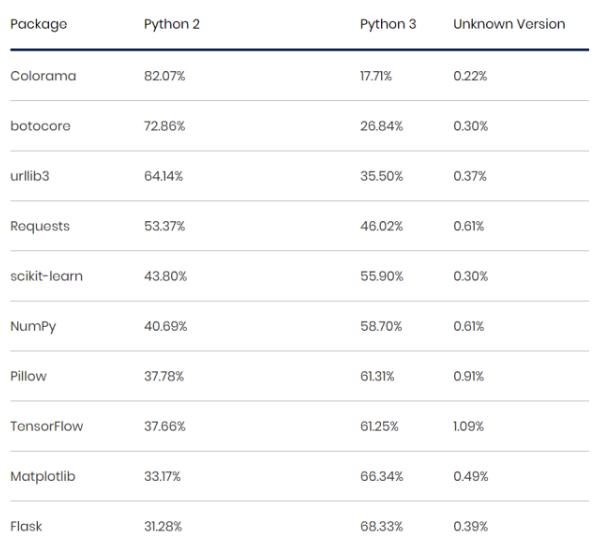Image resolution: width=596 pixels, height=545 pixels.
Task: Click the 35.50% Python 3 value
Action: click(382, 176)
